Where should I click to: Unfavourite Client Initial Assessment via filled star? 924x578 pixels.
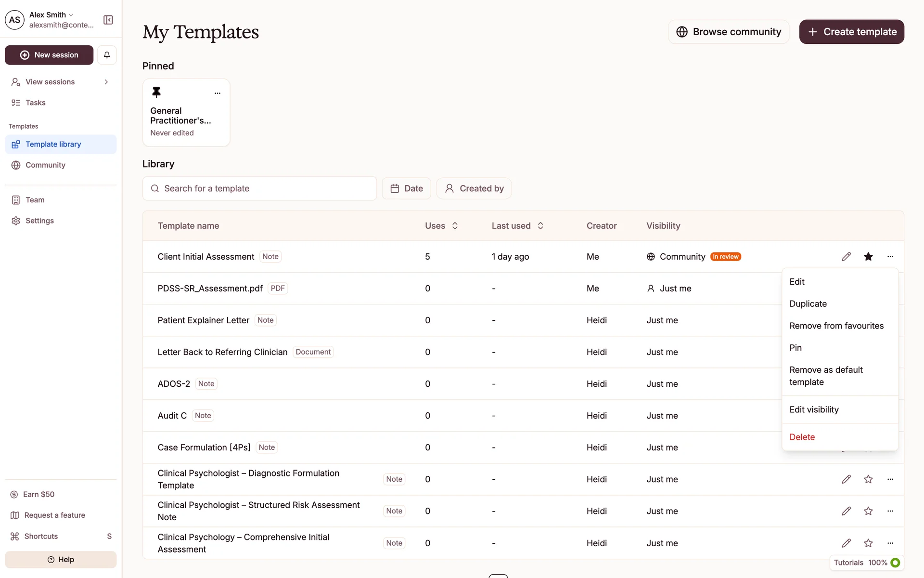pyautogui.click(x=868, y=257)
